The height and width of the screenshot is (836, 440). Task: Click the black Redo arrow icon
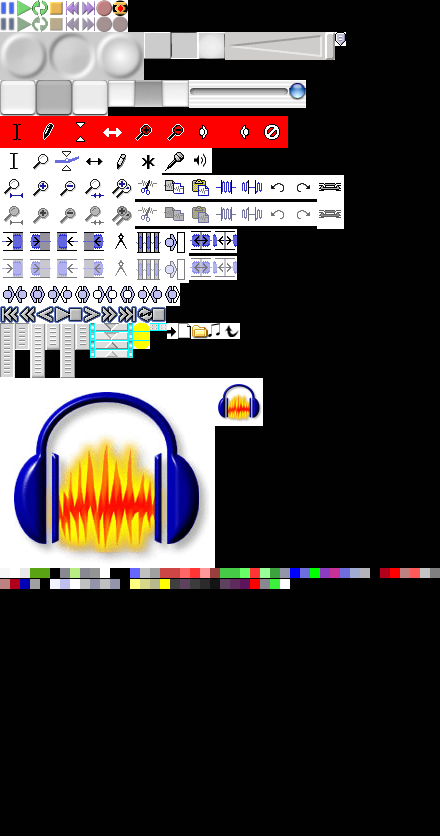pos(303,187)
